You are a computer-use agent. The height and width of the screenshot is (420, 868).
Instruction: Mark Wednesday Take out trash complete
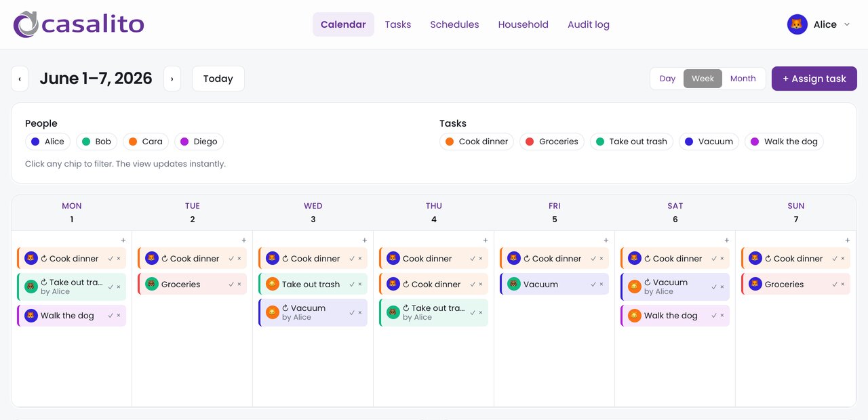352,285
